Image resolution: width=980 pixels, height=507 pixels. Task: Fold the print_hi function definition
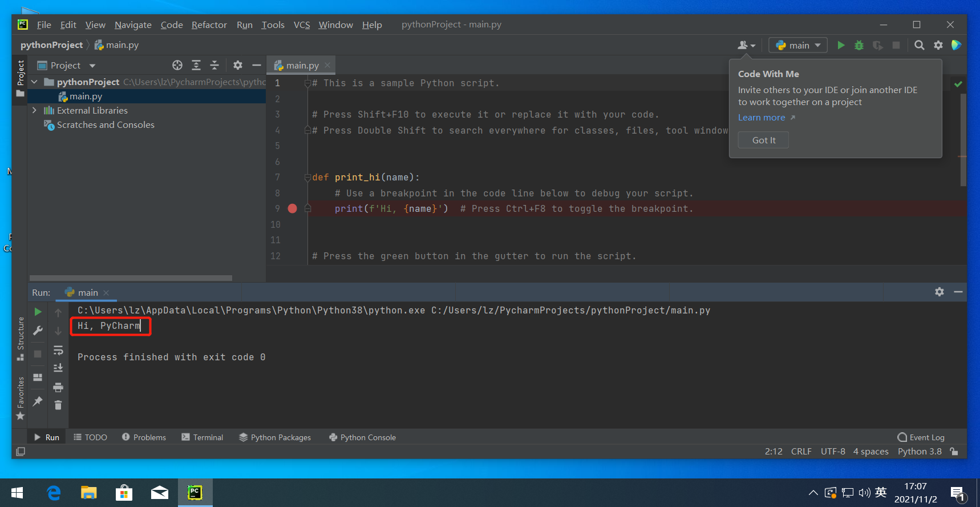click(x=307, y=178)
